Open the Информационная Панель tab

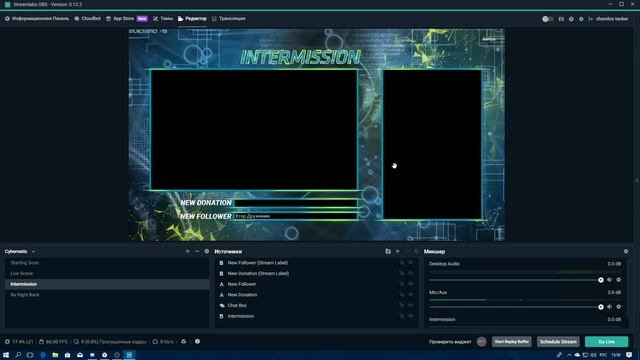(37, 19)
